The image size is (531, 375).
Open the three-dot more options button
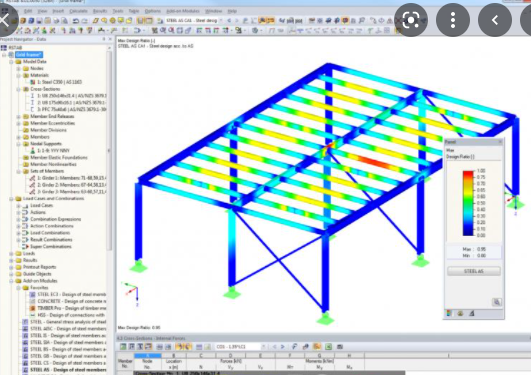(453, 20)
